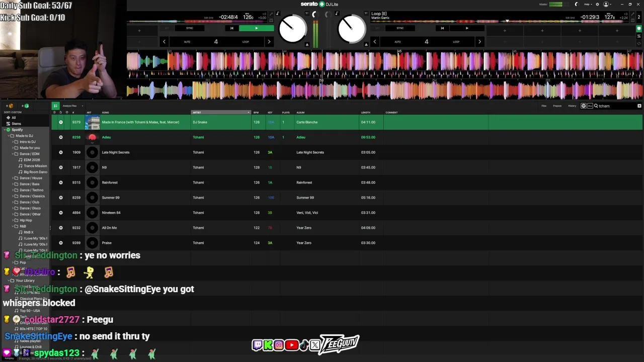Open the EDM 2026 playlist

31,160
